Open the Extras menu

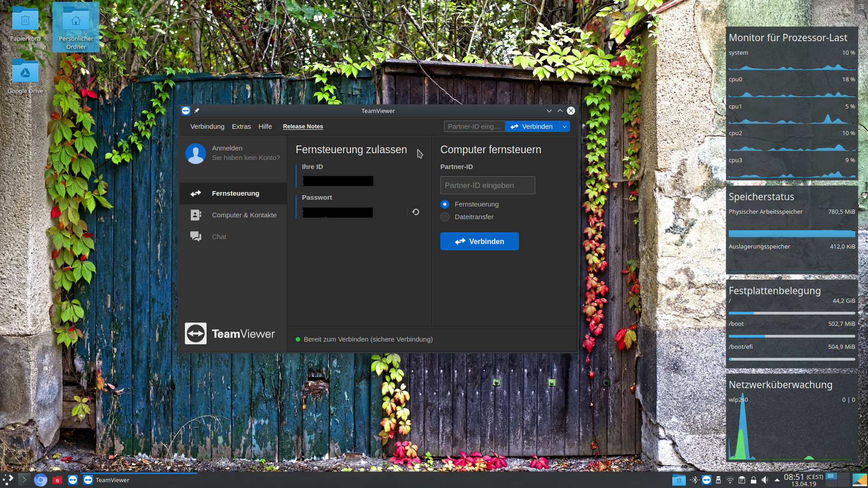click(x=241, y=127)
